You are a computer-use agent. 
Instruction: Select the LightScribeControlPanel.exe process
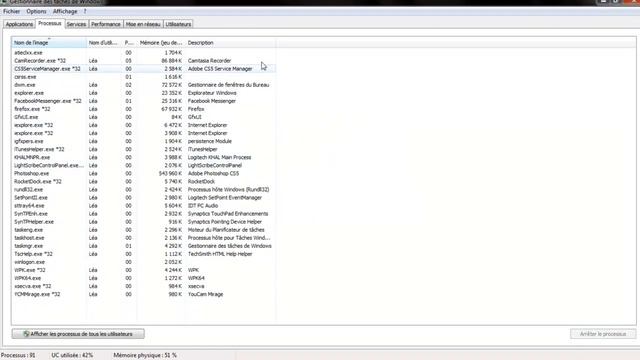(144, 165)
